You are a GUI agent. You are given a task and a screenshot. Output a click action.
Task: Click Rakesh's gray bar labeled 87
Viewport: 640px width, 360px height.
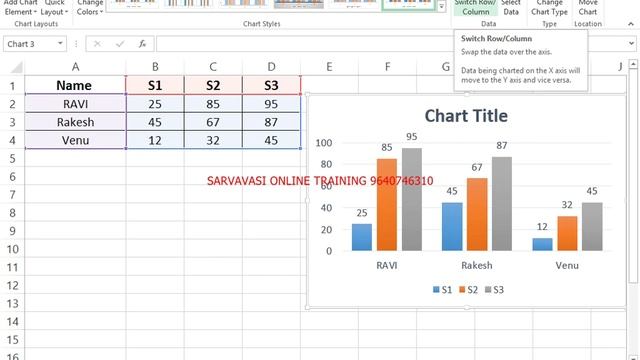pyautogui.click(x=502, y=204)
